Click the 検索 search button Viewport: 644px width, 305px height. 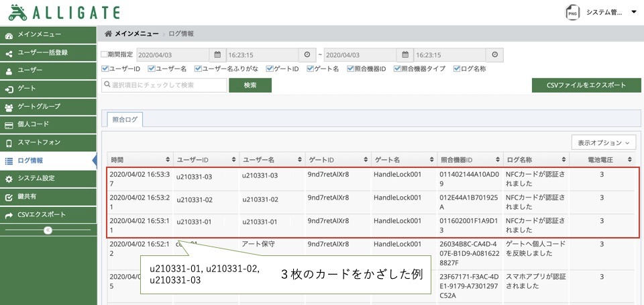pyautogui.click(x=250, y=85)
